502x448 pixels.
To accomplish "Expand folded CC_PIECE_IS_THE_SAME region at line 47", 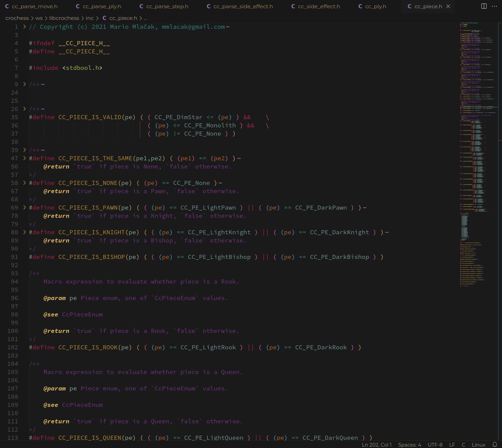I will coord(24,158).
